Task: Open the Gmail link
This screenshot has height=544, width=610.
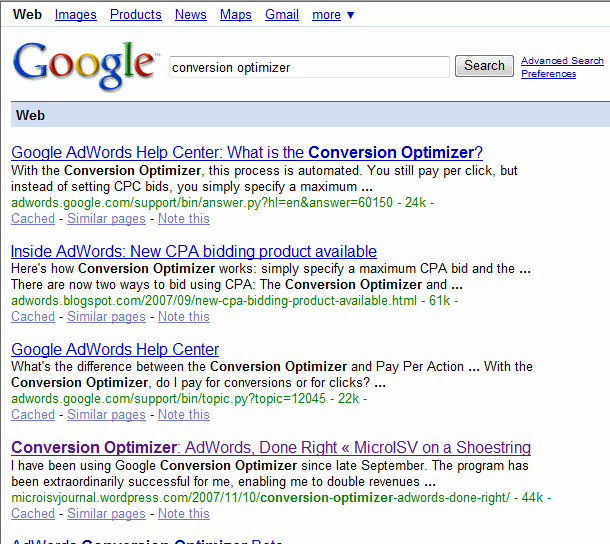Action: [x=282, y=14]
